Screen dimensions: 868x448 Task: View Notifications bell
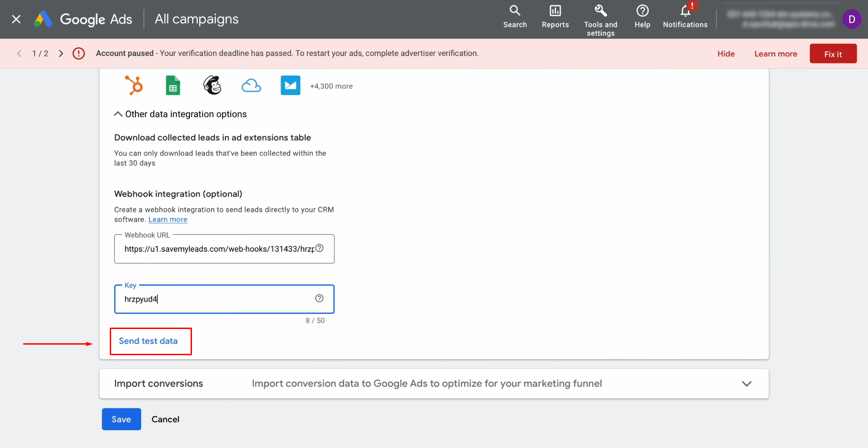click(x=685, y=17)
